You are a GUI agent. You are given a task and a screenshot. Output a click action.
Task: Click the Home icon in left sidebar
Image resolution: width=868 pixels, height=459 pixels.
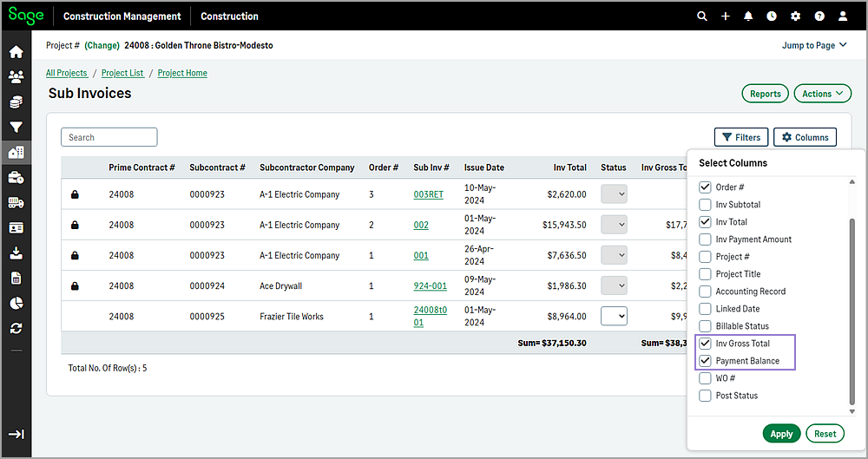point(16,52)
